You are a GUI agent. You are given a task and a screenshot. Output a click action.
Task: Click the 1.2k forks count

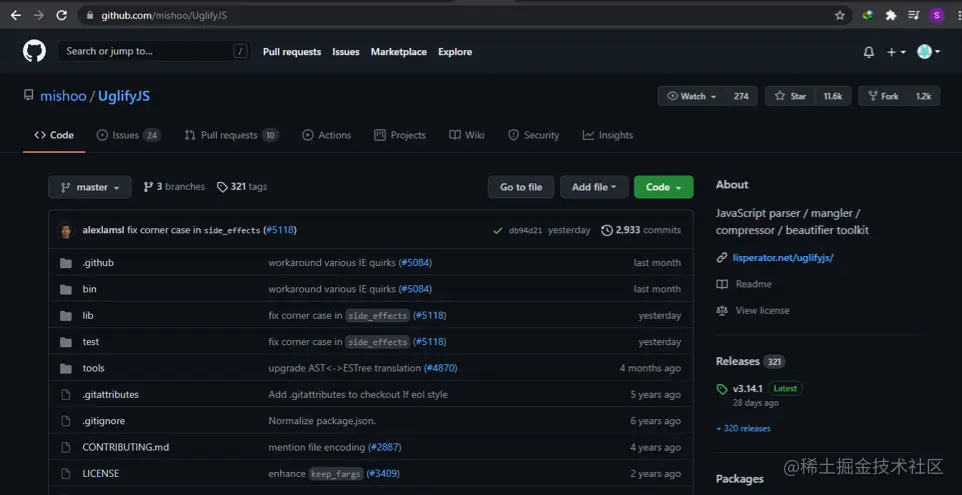(x=924, y=96)
